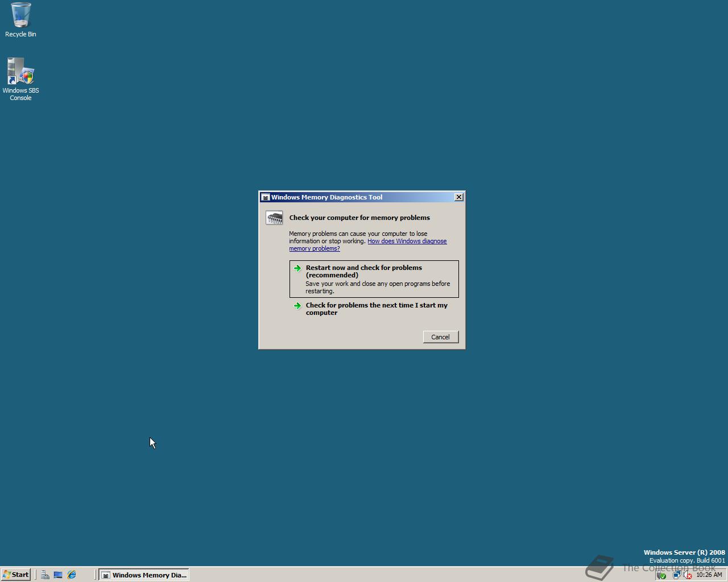Click the memory chip icon in dialog

click(274, 218)
